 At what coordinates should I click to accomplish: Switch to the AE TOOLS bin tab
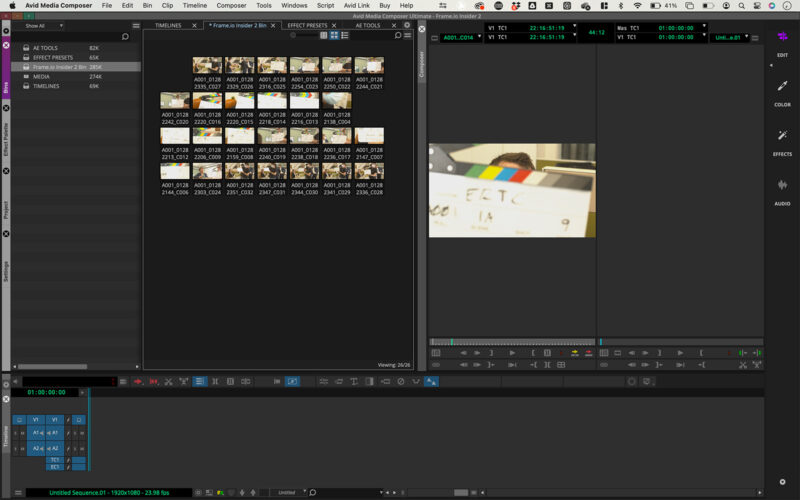[x=368, y=26]
